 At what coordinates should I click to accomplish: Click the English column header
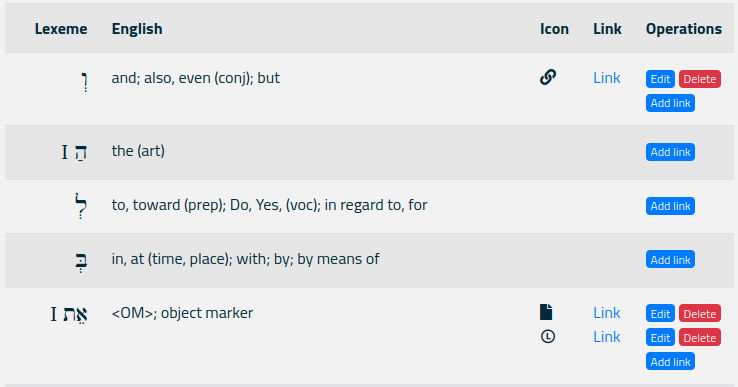click(137, 29)
